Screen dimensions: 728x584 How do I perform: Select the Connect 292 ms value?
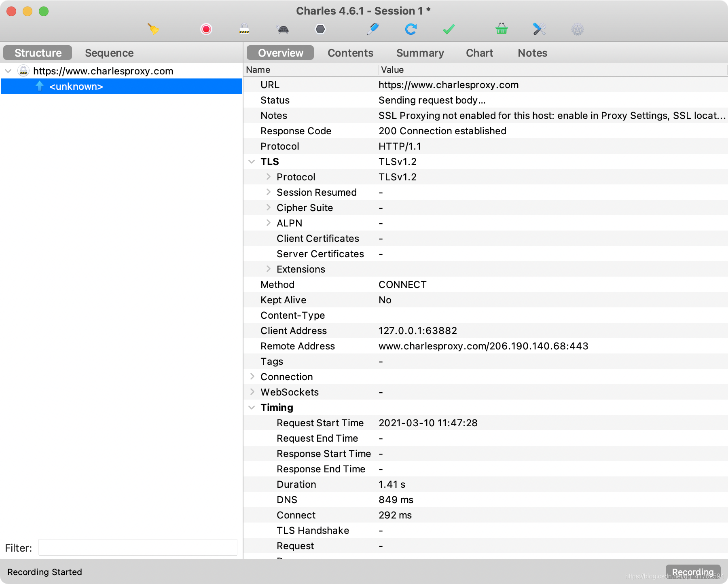(x=395, y=515)
